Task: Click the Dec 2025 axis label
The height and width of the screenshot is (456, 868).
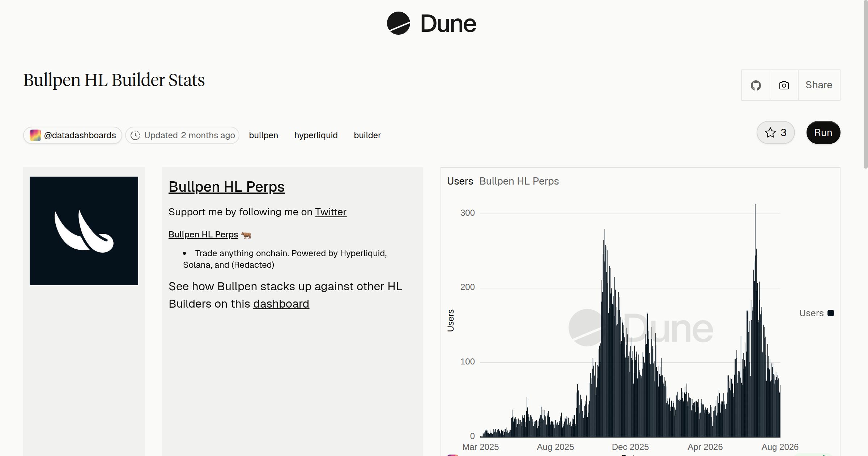Action: (630, 447)
